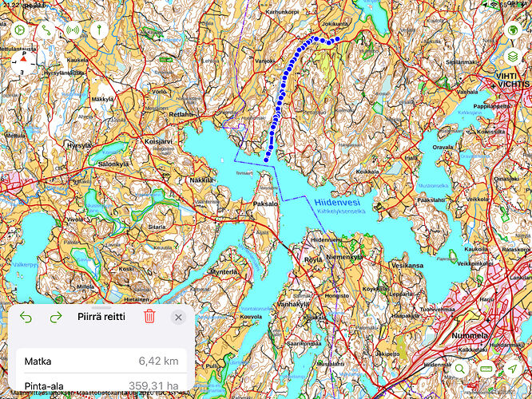This screenshot has height=399, width=532.
Task: Delete the drawn route with trash icon
Action: (x=149, y=316)
